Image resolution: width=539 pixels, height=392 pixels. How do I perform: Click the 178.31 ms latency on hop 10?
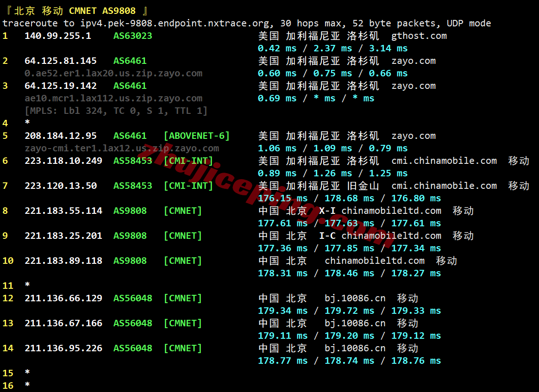point(282,273)
